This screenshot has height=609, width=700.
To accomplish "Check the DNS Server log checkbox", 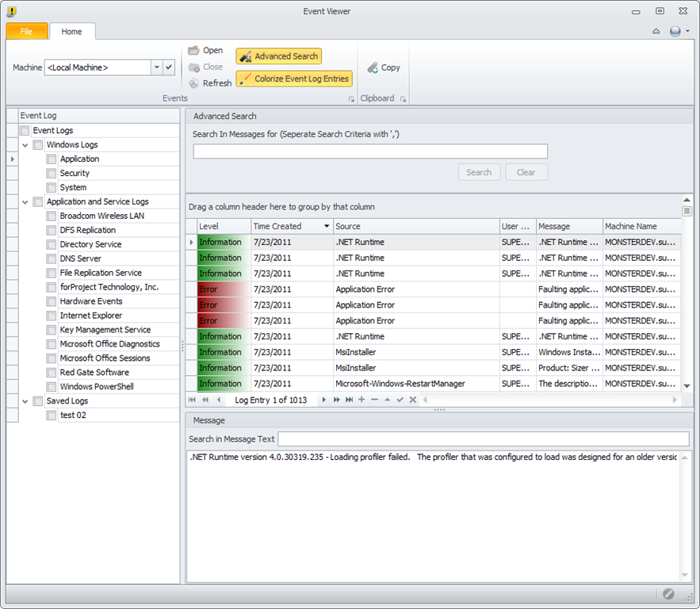I will tap(52, 259).
